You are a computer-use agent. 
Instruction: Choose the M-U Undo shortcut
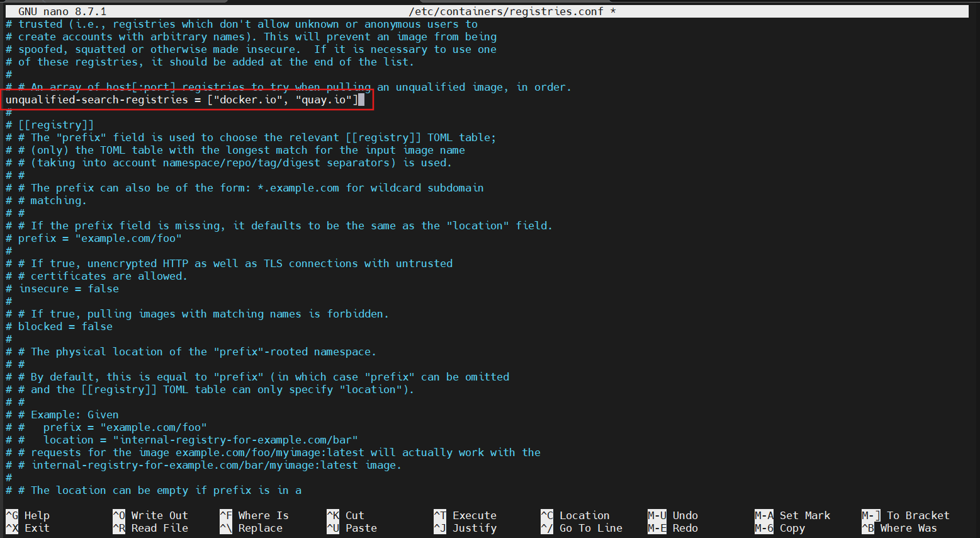(x=673, y=515)
